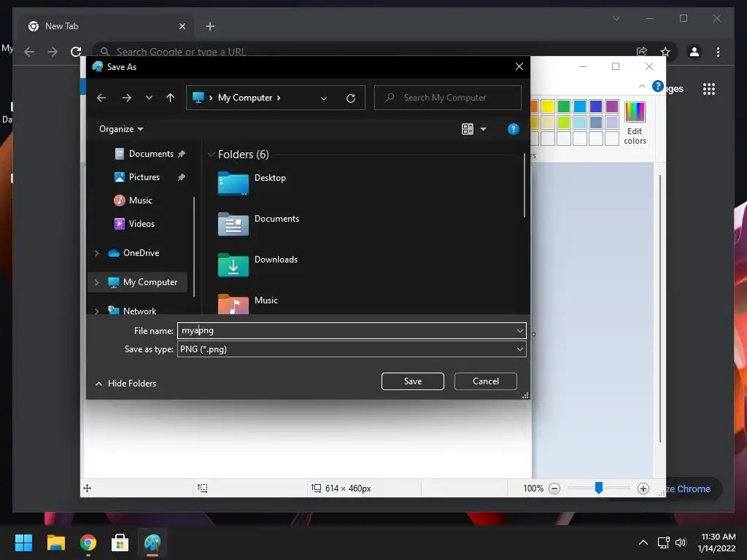Go up one folder level
747x560 pixels.
pos(170,98)
